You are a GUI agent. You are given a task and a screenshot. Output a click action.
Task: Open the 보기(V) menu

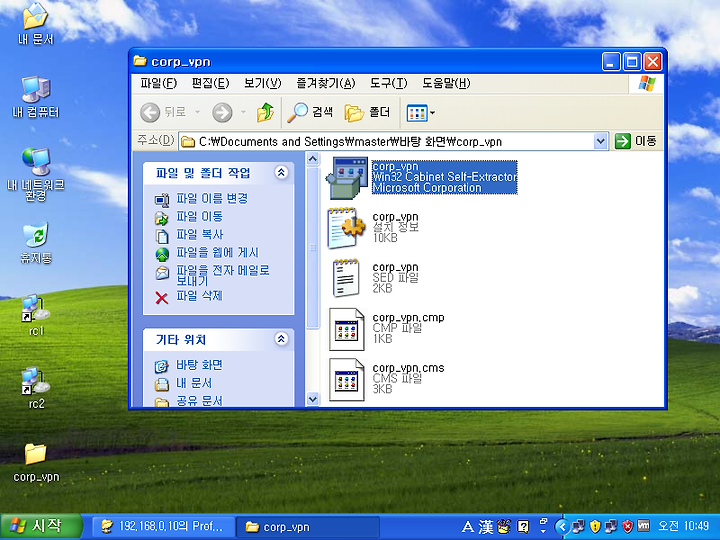pos(263,83)
